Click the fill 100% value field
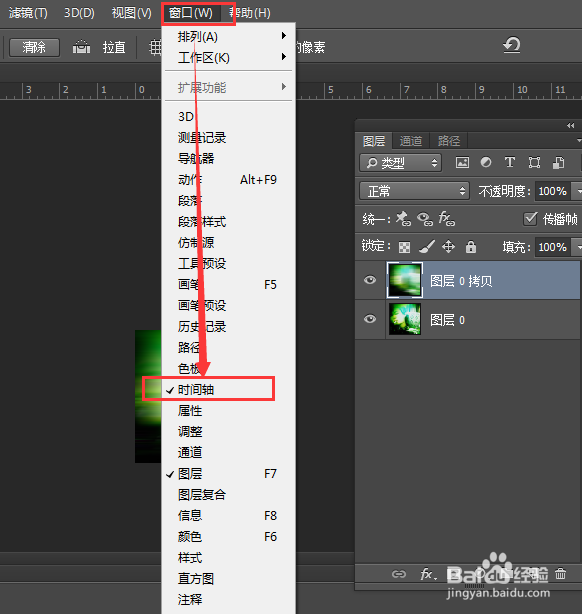This screenshot has width=582, height=614. pos(553,247)
